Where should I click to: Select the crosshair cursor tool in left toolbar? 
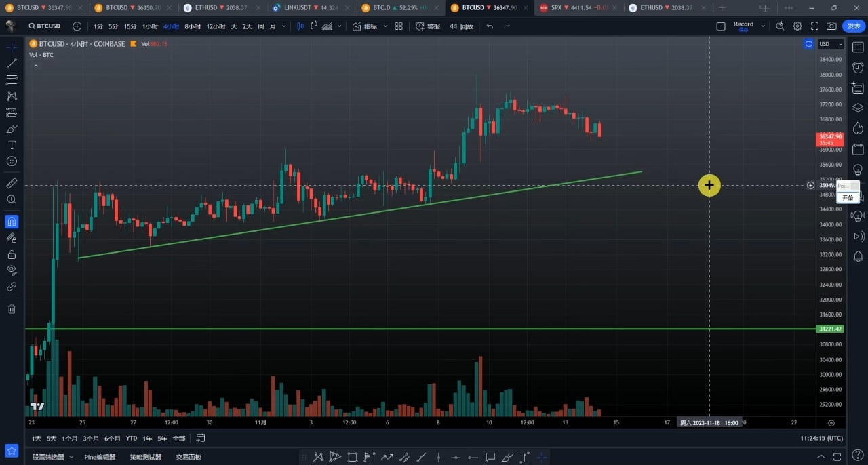pyautogui.click(x=12, y=47)
